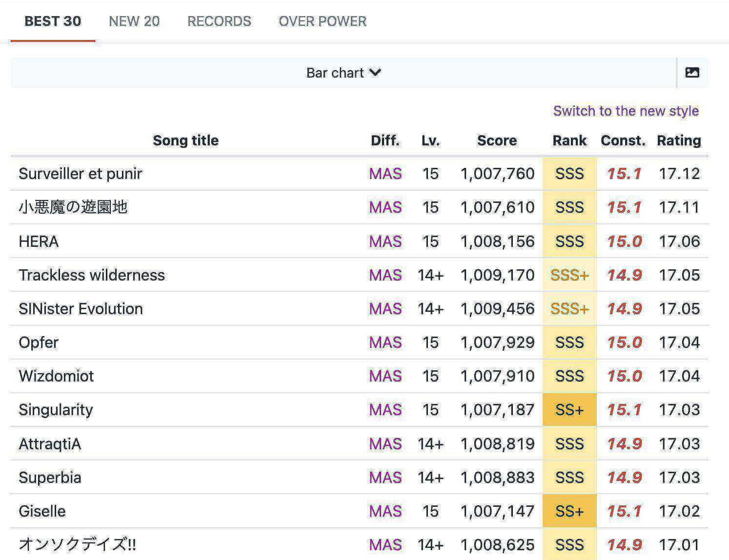The height and width of the screenshot is (560, 729).
Task: Click the score 1,008,625
Action: pos(497,545)
